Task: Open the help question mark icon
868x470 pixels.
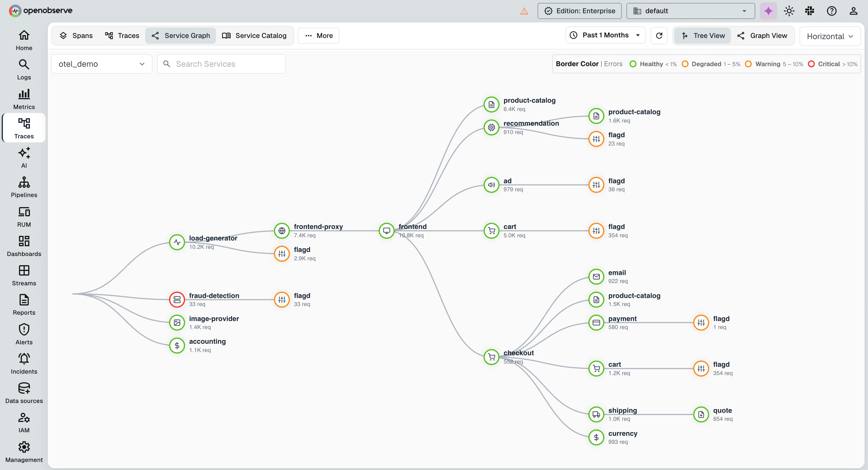Action: point(831,11)
